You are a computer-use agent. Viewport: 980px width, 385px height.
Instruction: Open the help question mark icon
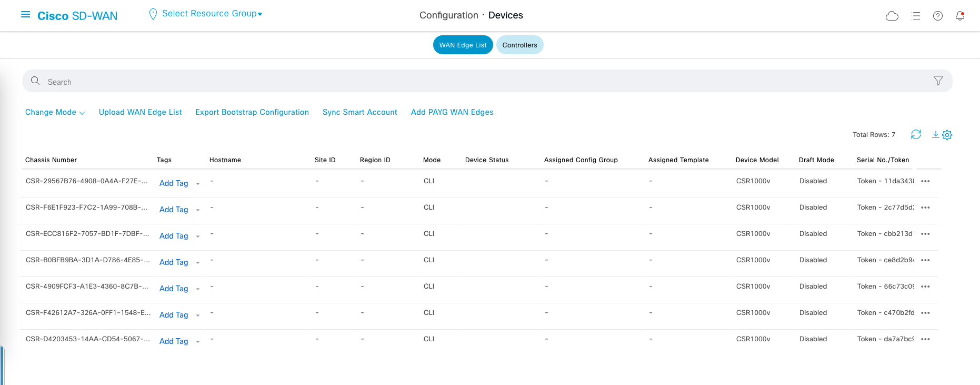coord(938,16)
